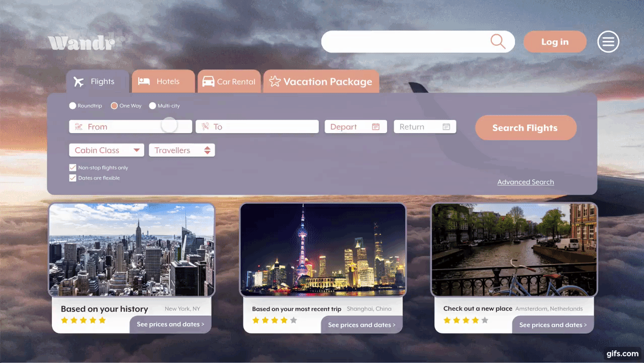Click the Log in button

(x=555, y=42)
